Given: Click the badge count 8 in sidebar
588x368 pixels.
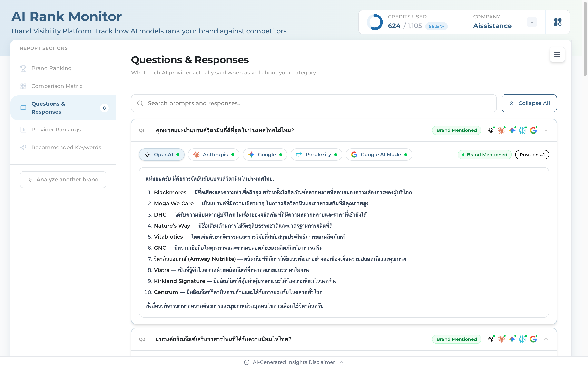Looking at the screenshot, I should click(104, 108).
